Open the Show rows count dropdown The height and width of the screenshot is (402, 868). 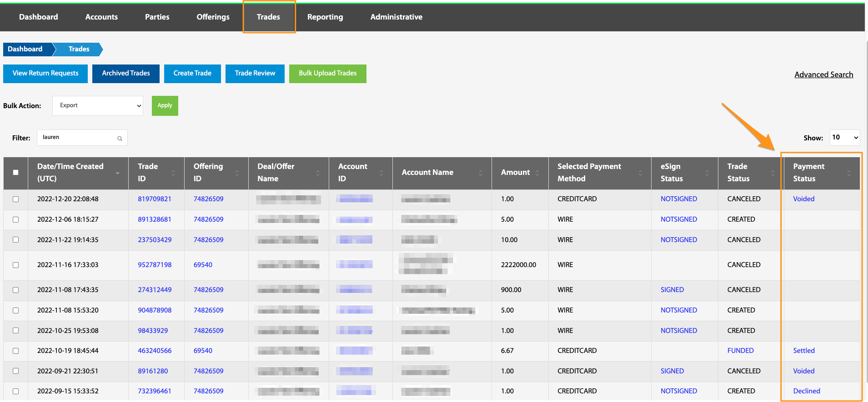pyautogui.click(x=845, y=137)
